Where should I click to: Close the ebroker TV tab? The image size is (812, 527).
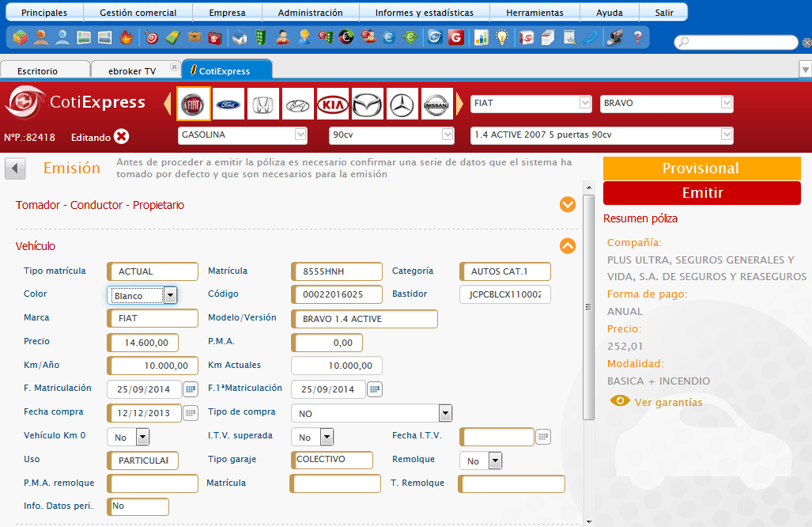click(174, 66)
